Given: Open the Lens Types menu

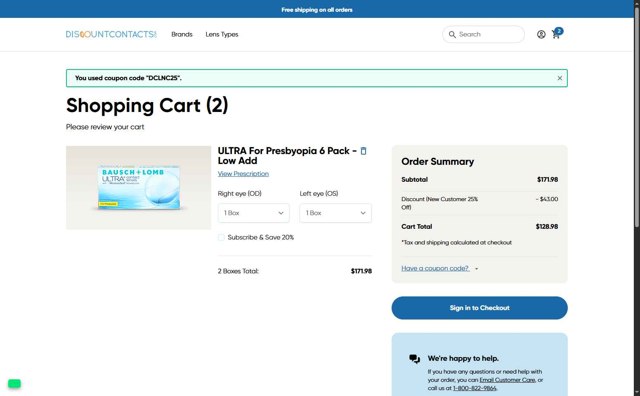Looking at the screenshot, I should click(x=222, y=34).
